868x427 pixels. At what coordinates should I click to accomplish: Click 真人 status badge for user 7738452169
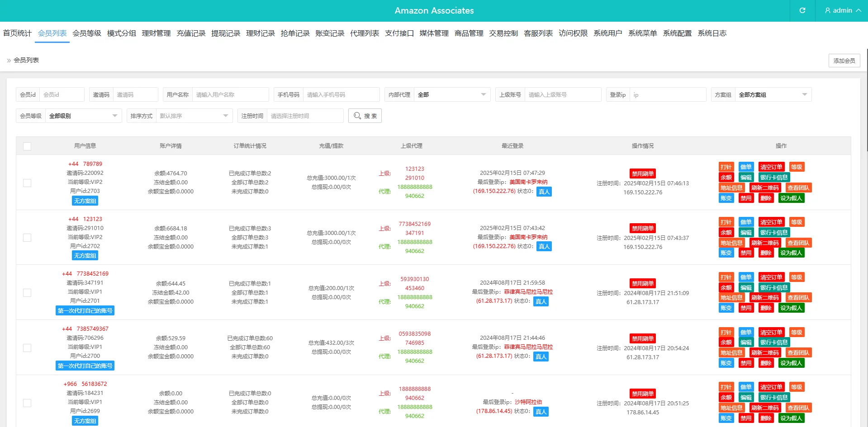[541, 301]
